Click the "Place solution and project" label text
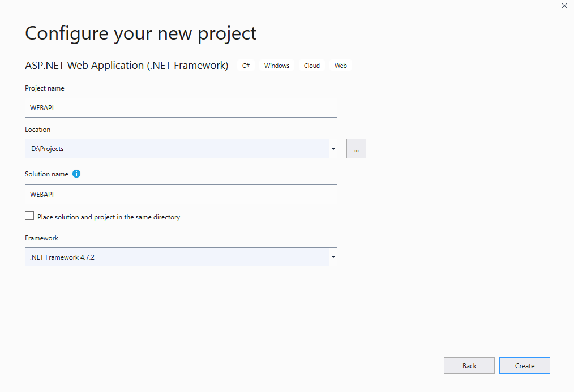The image size is (574, 392). click(x=109, y=217)
